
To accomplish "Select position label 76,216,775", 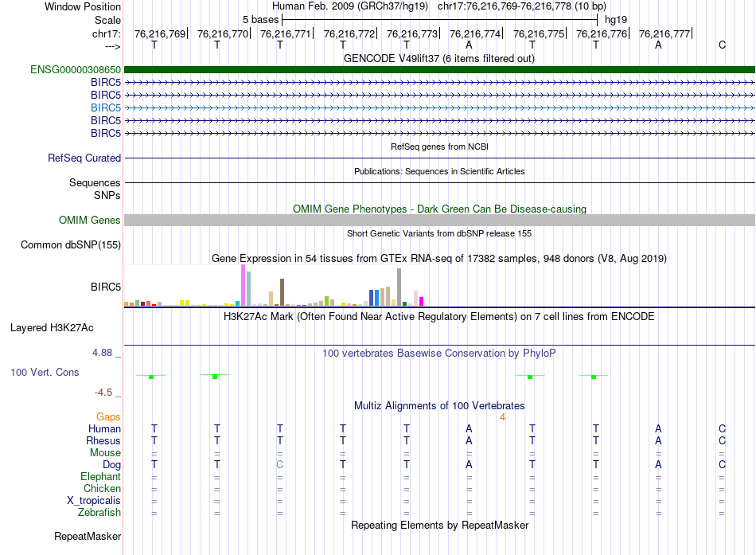I will [539, 33].
